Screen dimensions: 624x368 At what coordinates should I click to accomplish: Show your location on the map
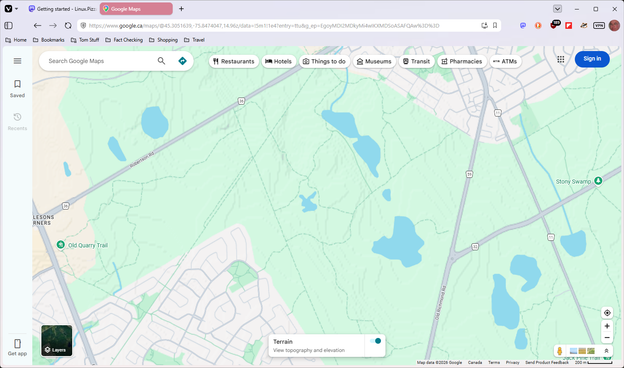pyautogui.click(x=607, y=313)
